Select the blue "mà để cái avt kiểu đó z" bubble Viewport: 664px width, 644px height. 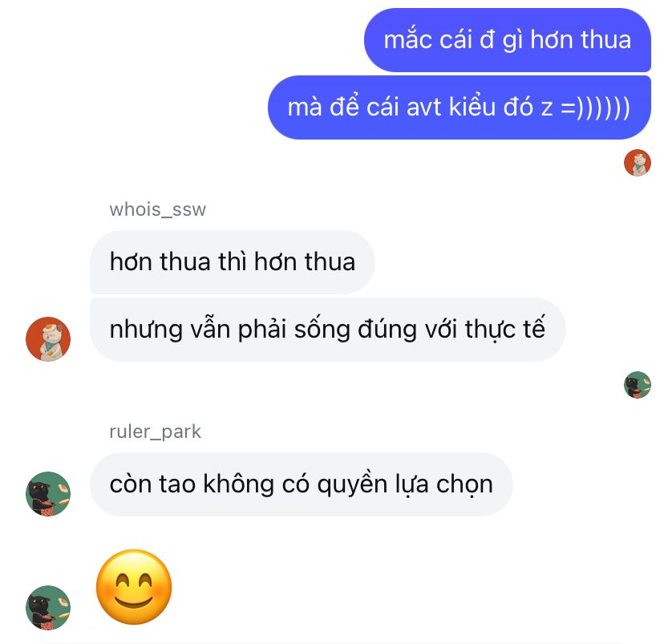tap(460, 107)
